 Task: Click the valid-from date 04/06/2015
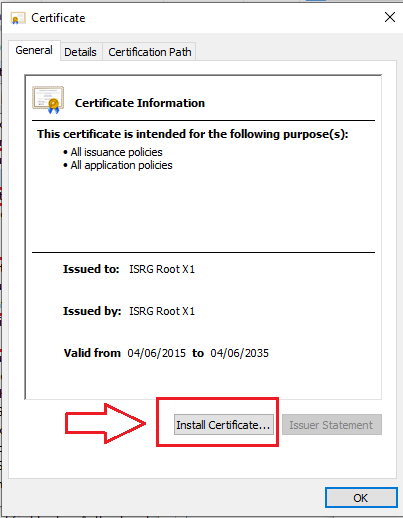point(156,353)
